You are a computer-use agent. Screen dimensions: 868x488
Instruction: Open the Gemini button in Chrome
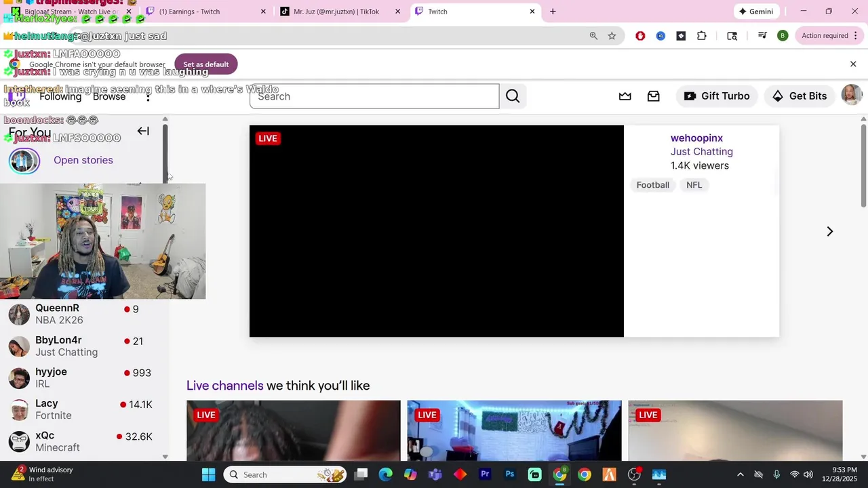tap(755, 12)
